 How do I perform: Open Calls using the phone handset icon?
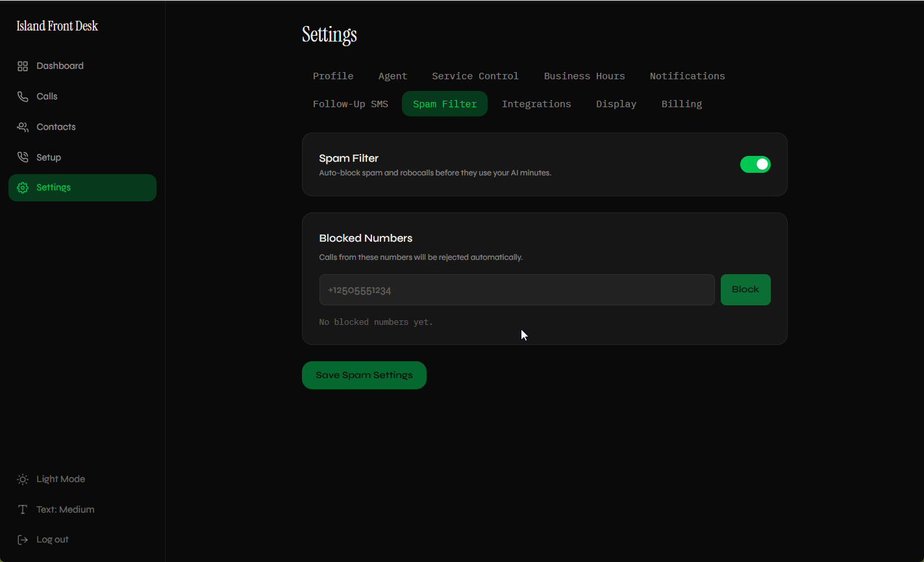pos(22,96)
